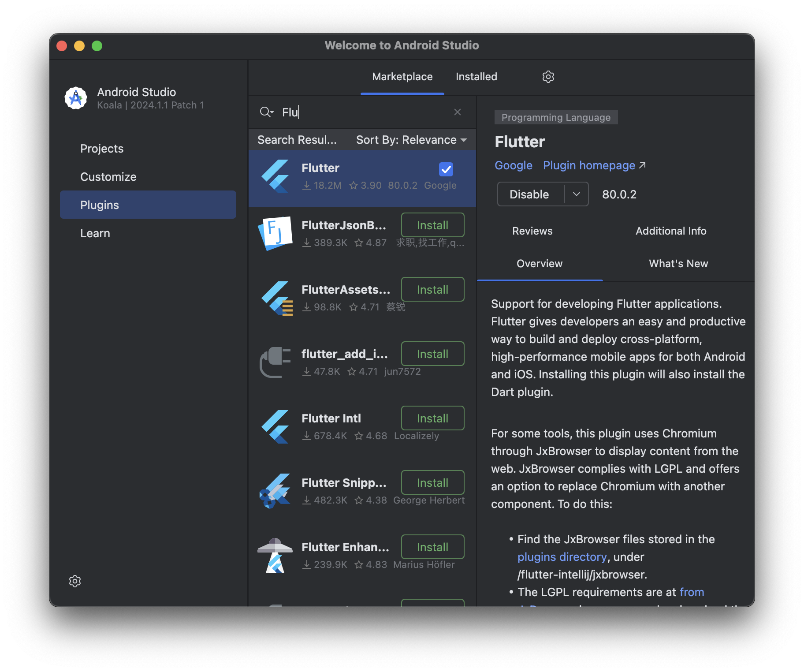The image size is (804, 672).
Task: Open the Sort By Relevance dropdown
Action: coord(411,140)
